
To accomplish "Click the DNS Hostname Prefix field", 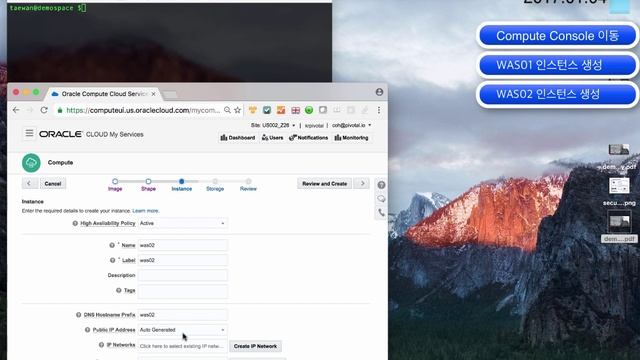I will point(182,315).
